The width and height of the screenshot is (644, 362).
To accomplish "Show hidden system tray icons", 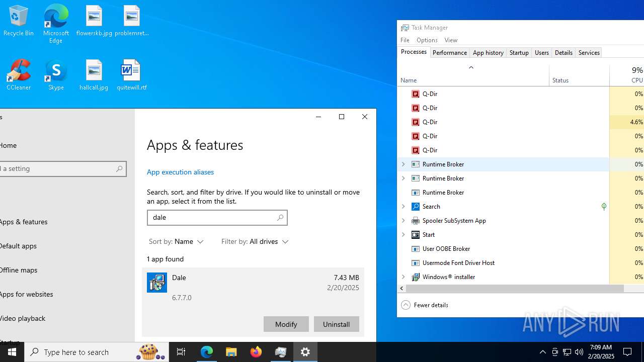I will (x=542, y=352).
